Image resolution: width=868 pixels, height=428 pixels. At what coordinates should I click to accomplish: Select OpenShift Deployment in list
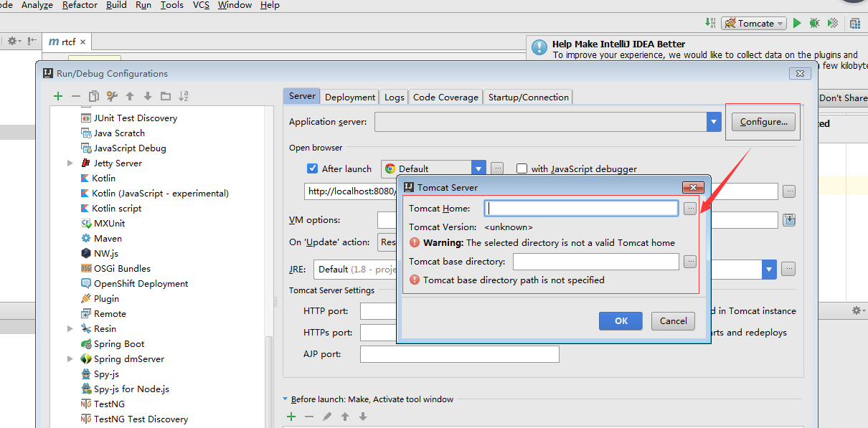tap(134, 284)
